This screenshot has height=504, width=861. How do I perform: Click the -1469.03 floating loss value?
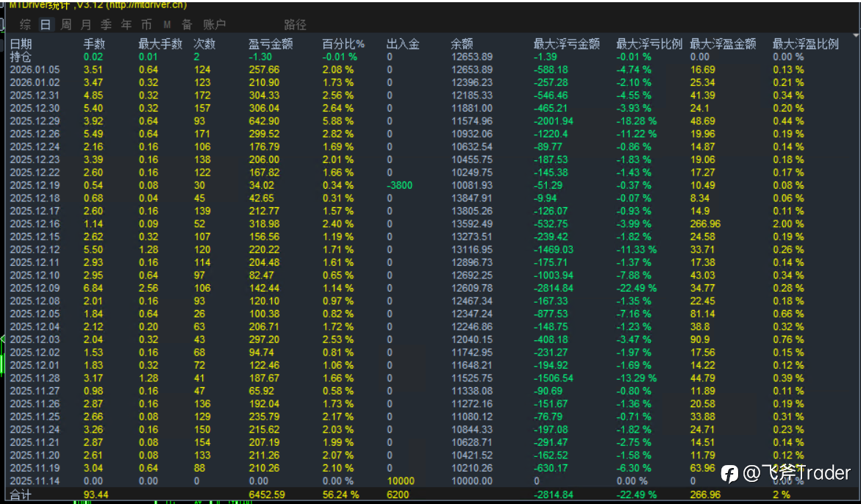tap(554, 250)
